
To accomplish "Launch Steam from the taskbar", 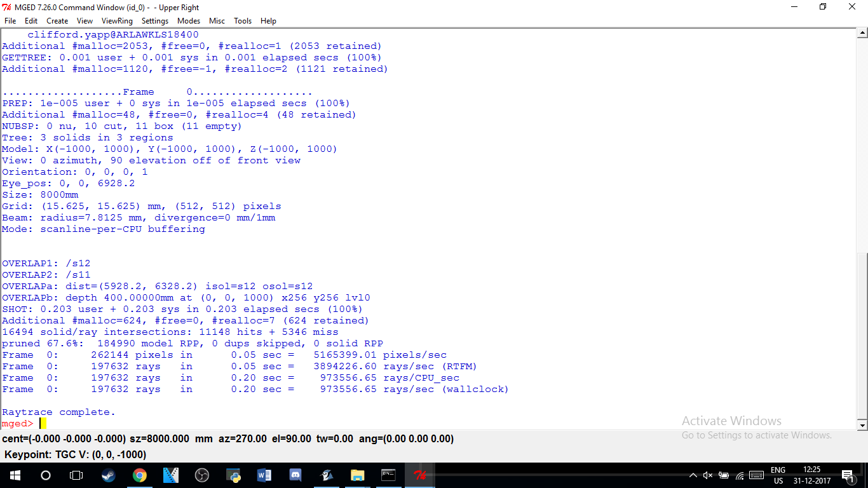I will (x=109, y=475).
